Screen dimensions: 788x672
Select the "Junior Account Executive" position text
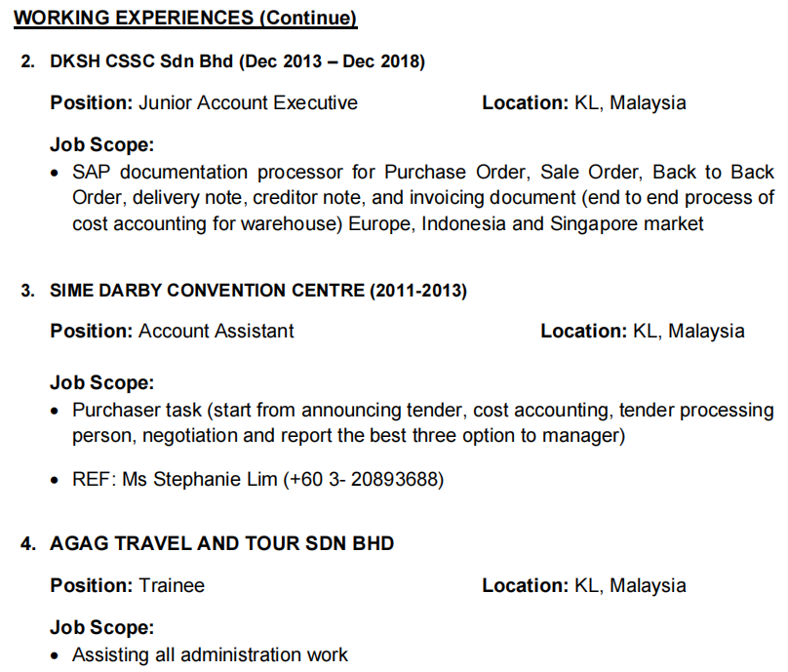point(248,102)
